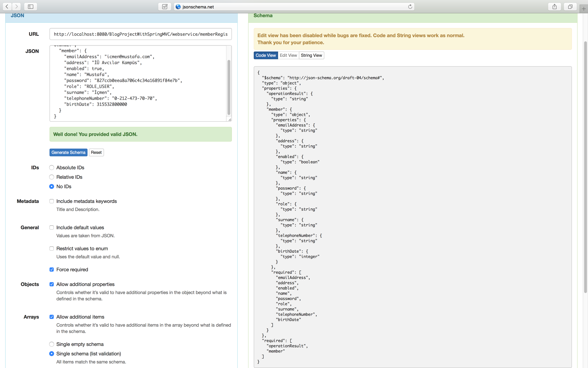Image resolution: width=588 pixels, height=368 pixels.
Task: Click the "birthDate": 315532800000 line in JSON
Action: [x=96, y=104]
